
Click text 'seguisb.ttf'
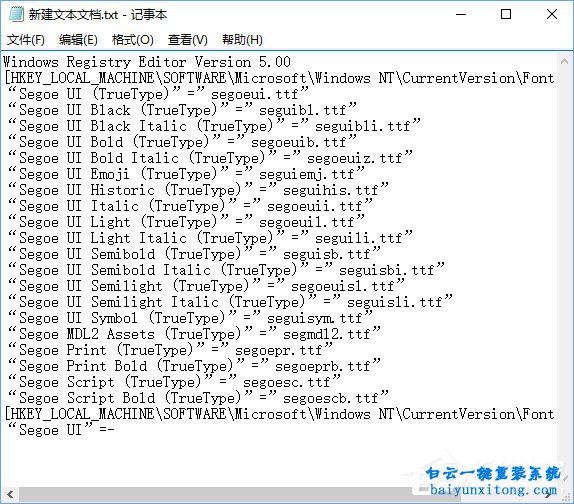(x=327, y=254)
